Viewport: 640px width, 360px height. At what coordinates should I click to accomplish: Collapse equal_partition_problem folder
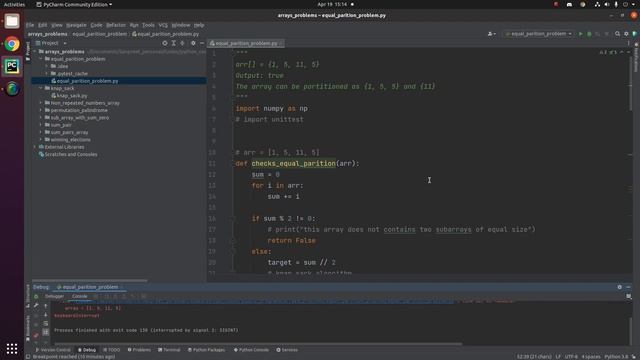click(x=41, y=59)
